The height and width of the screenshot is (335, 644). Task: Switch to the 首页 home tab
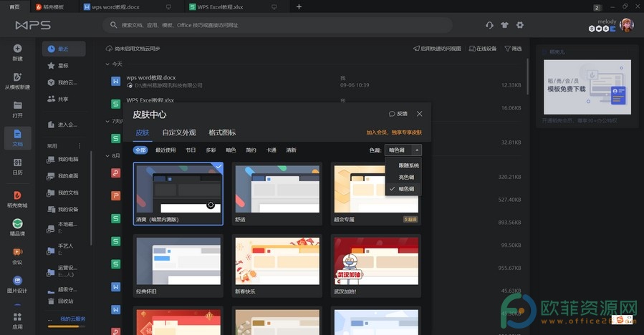point(15,6)
